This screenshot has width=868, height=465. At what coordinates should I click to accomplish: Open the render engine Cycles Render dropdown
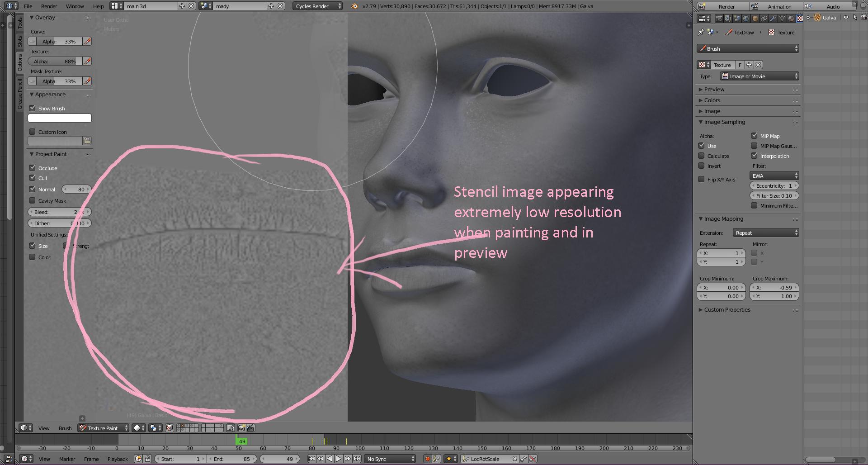tap(318, 6)
